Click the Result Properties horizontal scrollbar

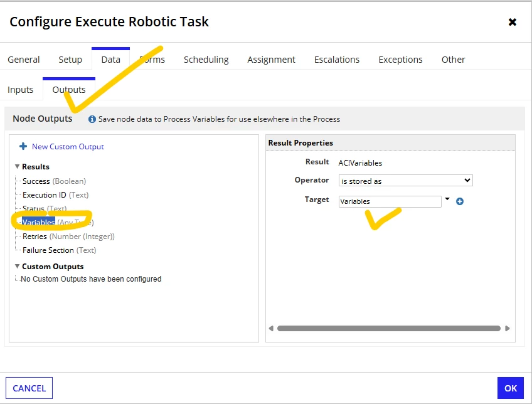tap(389, 328)
